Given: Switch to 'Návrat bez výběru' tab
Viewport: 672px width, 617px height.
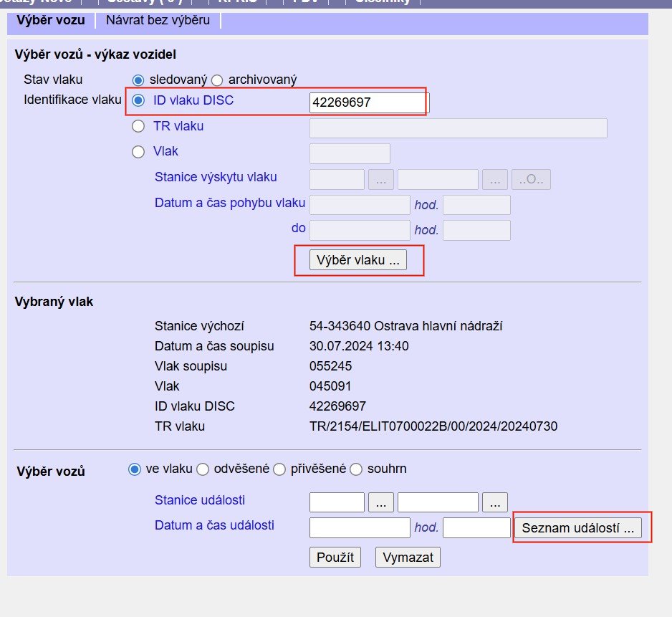Looking at the screenshot, I should [158, 20].
